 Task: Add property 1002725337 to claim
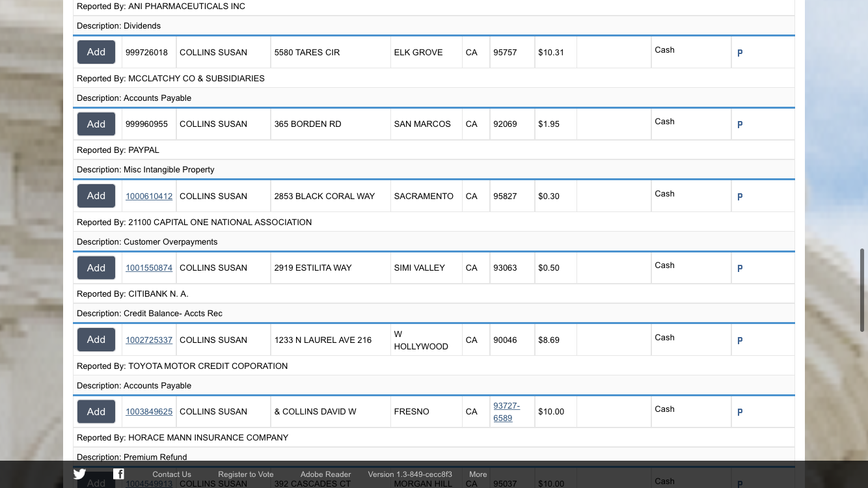pos(96,340)
